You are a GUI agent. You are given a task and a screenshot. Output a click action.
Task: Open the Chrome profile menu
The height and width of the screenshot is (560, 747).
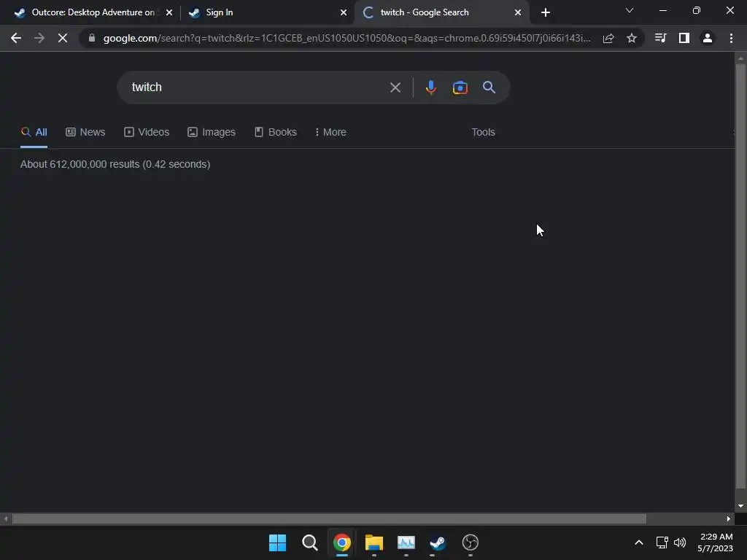click(708, 38)
